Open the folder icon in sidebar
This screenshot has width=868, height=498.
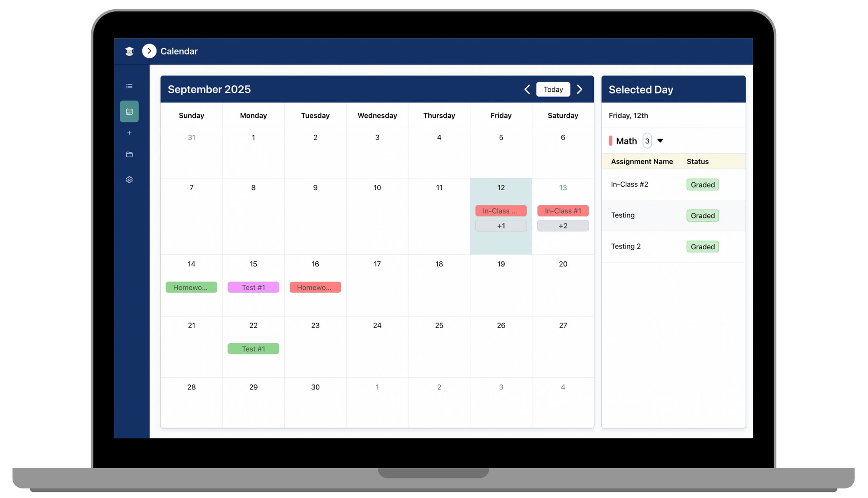point(129,155)
